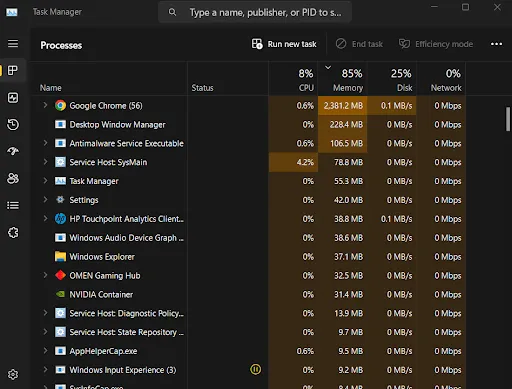The image size is (512, 389).
Task: Expand the Settings process row
Action: (45, 199)
